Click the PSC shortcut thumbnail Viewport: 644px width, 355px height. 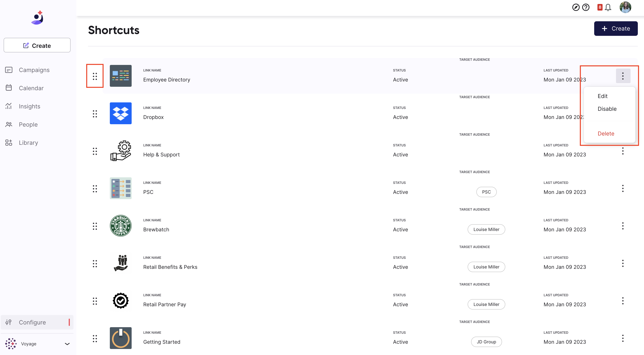(x=121, y=188)
